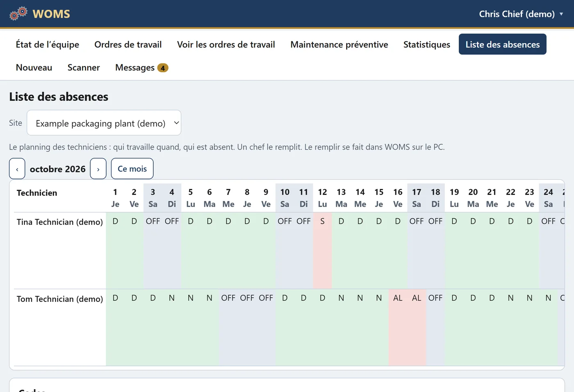Open the Scanner page

click(x=84, y=67)
